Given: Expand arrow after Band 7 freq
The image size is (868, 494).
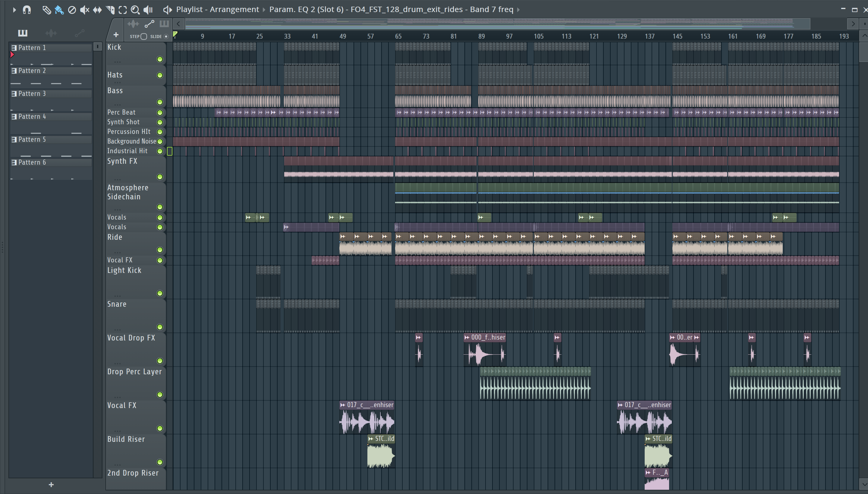Looking at the screenshot, I should point(518,10).
